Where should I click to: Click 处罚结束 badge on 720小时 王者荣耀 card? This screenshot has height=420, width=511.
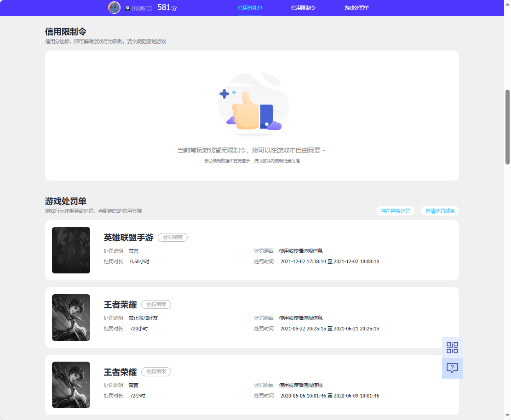pyautogui.click(x=156, y=304)
